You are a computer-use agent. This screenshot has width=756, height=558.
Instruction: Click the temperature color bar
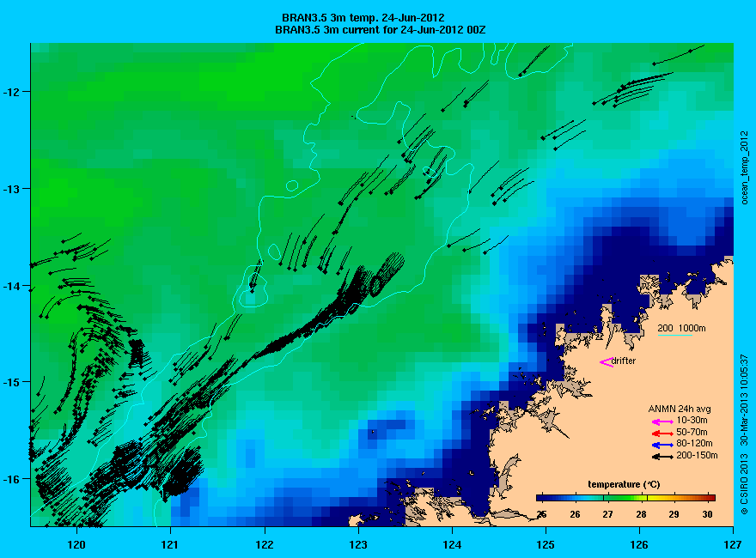pyautogui.click(x=625, y=498)
